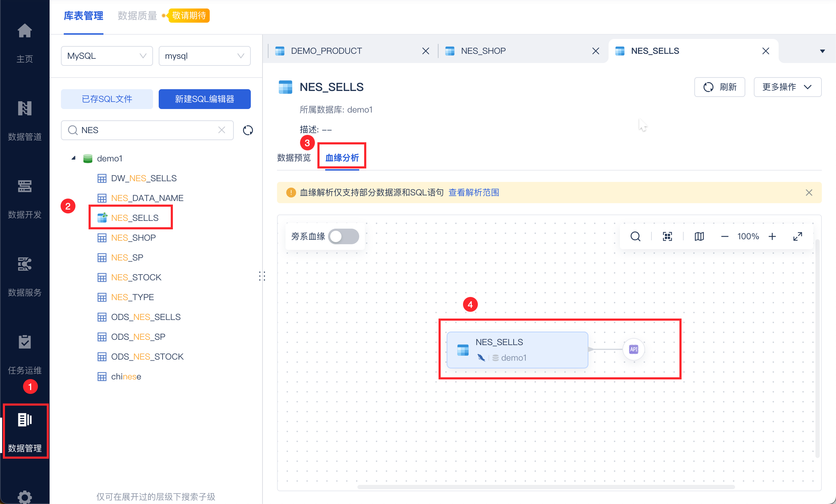Refresh the table tree list
The height and width of the screenshot is (504, 836).
pyautogui.click(x=248, y=130)
